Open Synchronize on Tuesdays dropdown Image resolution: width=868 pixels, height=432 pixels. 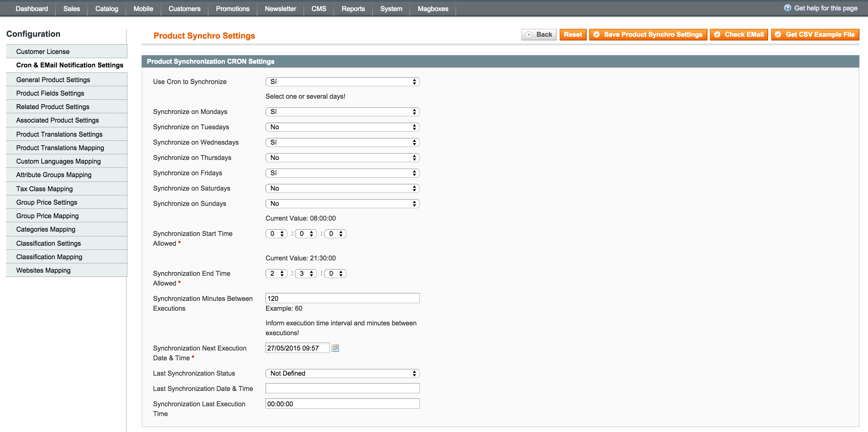pyautogui.click(x=342, y=127)
